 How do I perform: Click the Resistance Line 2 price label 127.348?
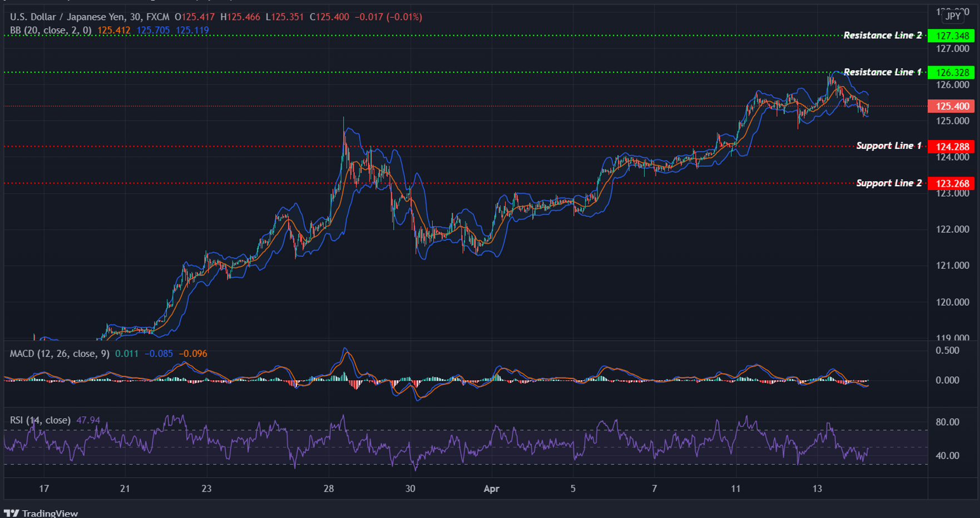click(952, 35)
